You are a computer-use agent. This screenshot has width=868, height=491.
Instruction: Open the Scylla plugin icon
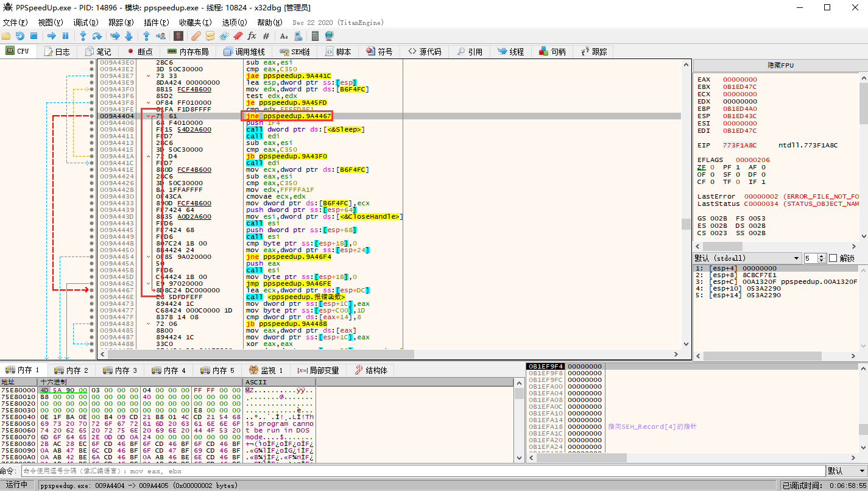click(178, 36)
